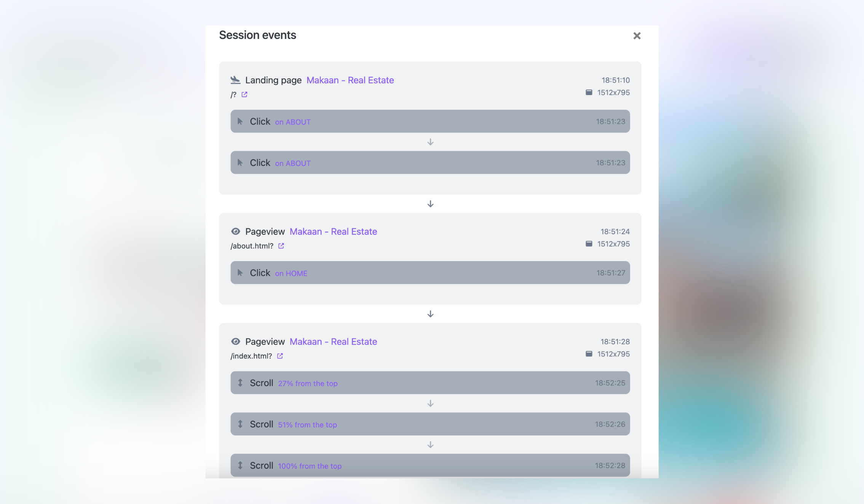Viewport: 864px width, 504px height.
Task: Click the landing page plane icon
Action: [235, 80]
